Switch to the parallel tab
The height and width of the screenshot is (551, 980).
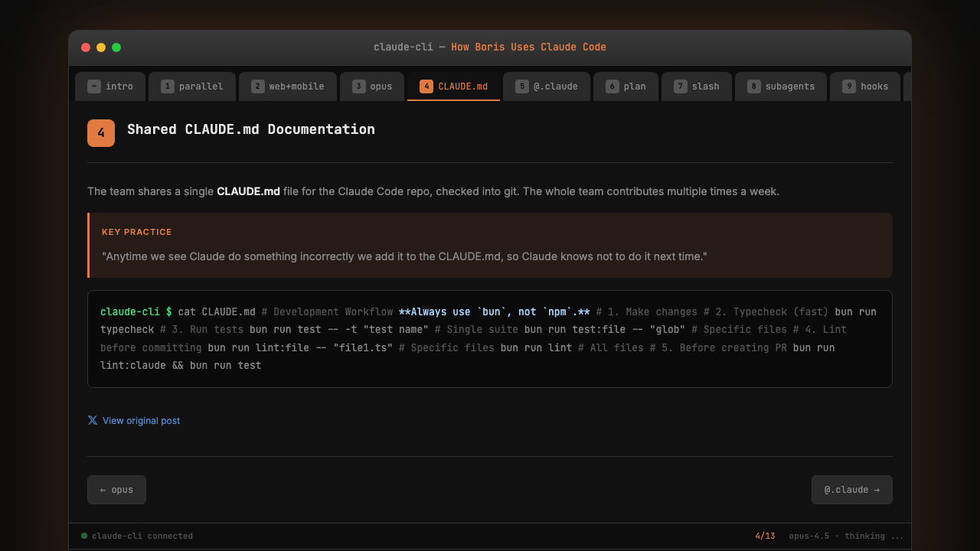(192, 86)
